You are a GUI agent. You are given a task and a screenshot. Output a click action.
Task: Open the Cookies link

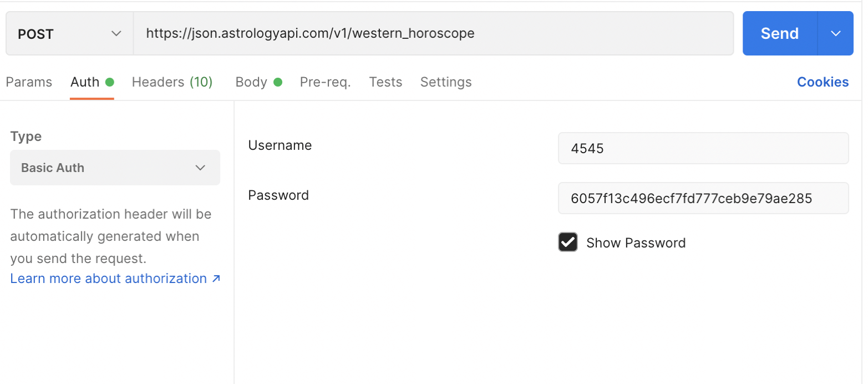[x=823, y=82]
